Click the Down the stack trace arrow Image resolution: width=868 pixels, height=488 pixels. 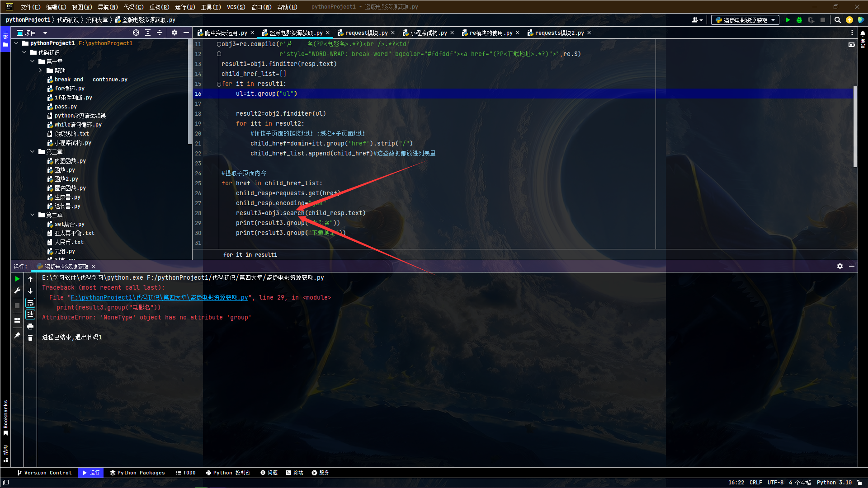30,291
